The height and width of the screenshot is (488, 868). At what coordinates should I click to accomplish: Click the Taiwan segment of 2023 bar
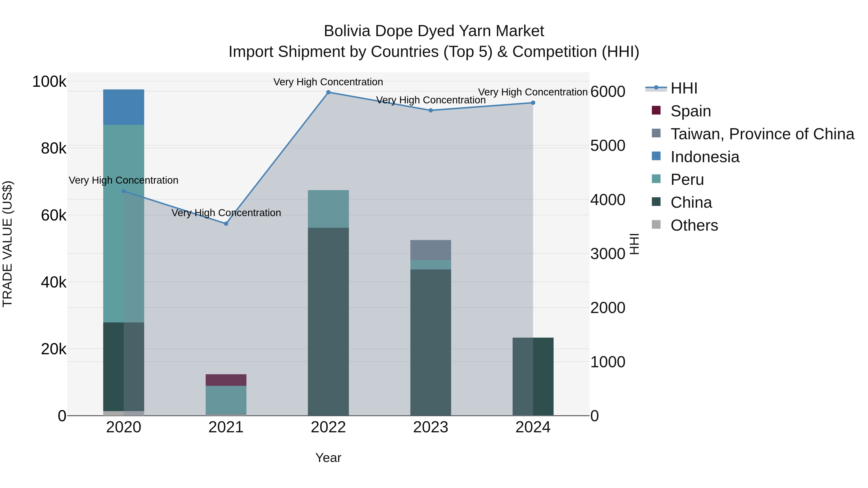point(431,250)
